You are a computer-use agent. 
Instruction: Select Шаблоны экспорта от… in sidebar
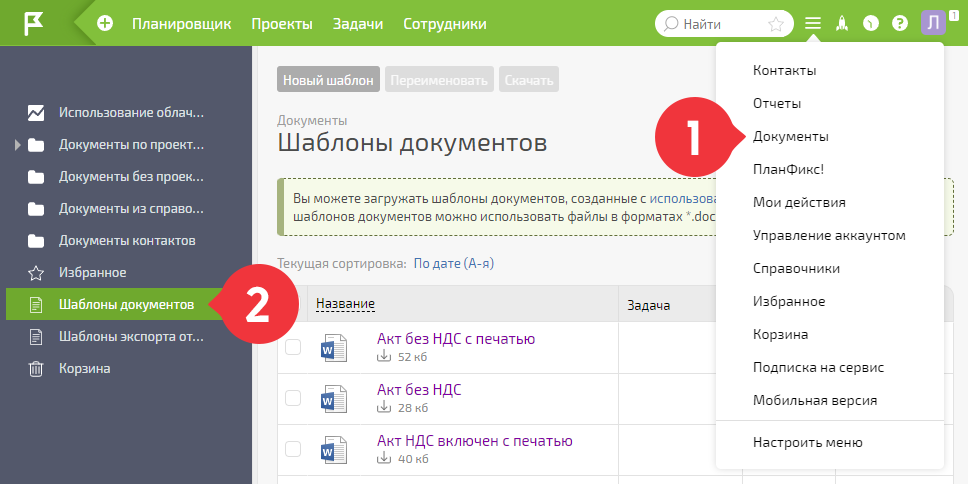point(131,337)
